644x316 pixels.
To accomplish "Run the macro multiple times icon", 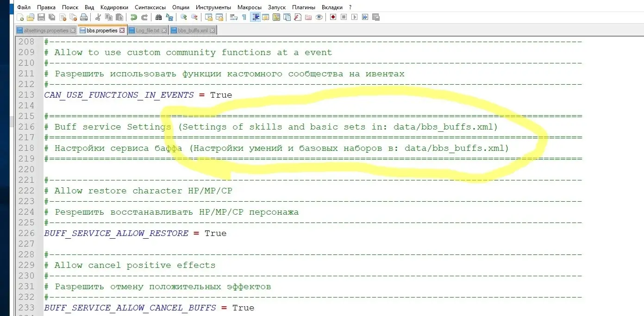I will pos(365,17).
